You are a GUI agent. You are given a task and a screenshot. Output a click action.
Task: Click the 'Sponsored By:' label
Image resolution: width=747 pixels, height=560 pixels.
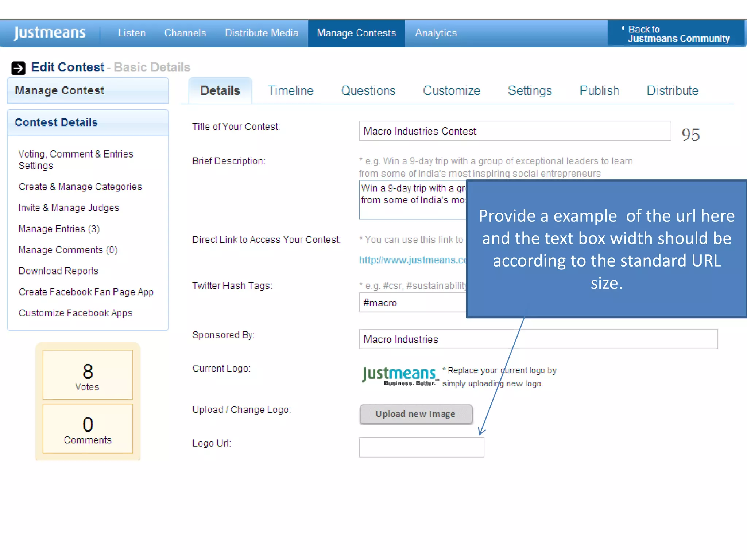coord(223,335)
